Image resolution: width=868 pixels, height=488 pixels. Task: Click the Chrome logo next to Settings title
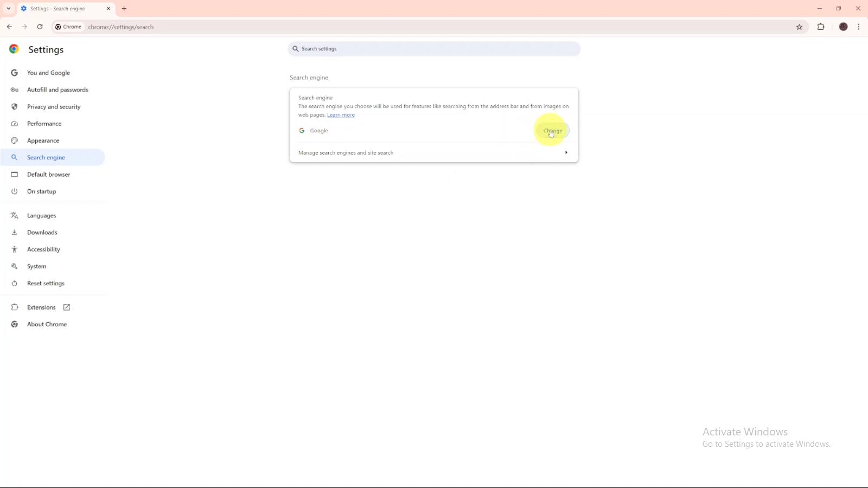click(14, 49)
